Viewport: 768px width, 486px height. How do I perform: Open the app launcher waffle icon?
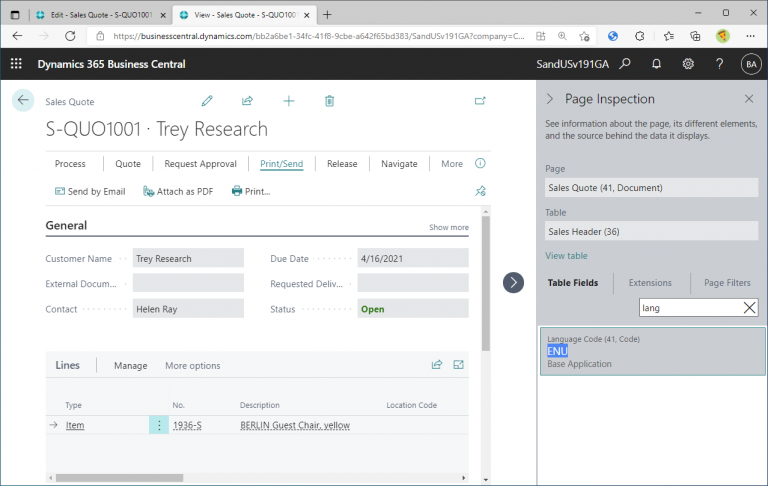coord(16,64)
